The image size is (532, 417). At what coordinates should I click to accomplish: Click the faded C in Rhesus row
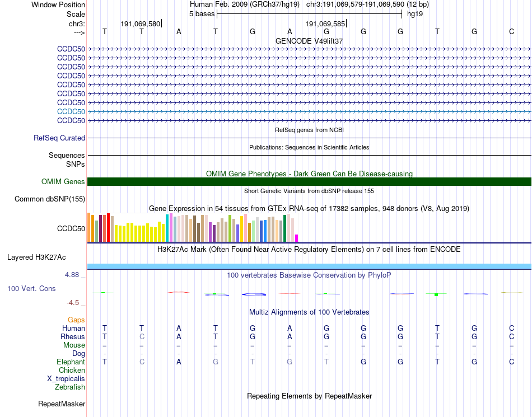point(142,336)
